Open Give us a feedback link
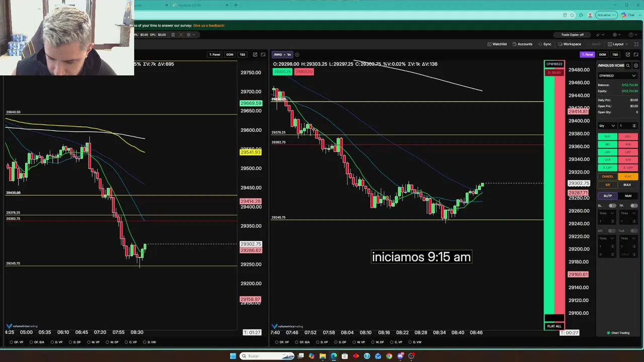 pyautogui.click(x=209, y=25)
